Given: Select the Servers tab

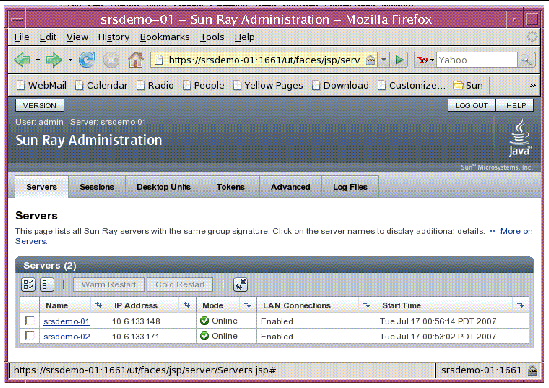Looking at the screenshot, I should 41,187.
